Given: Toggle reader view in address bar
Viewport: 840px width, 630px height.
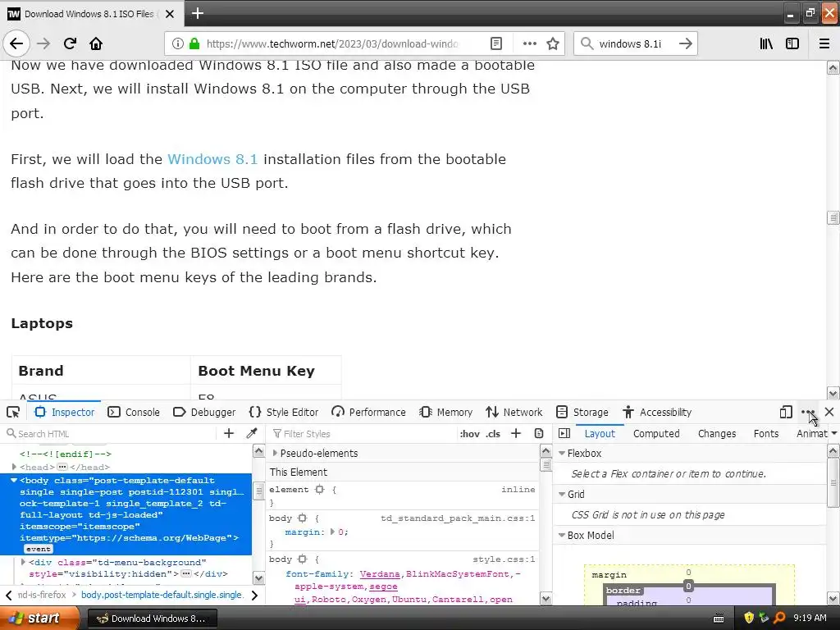Looking at the screenshot, I should 496,43.
